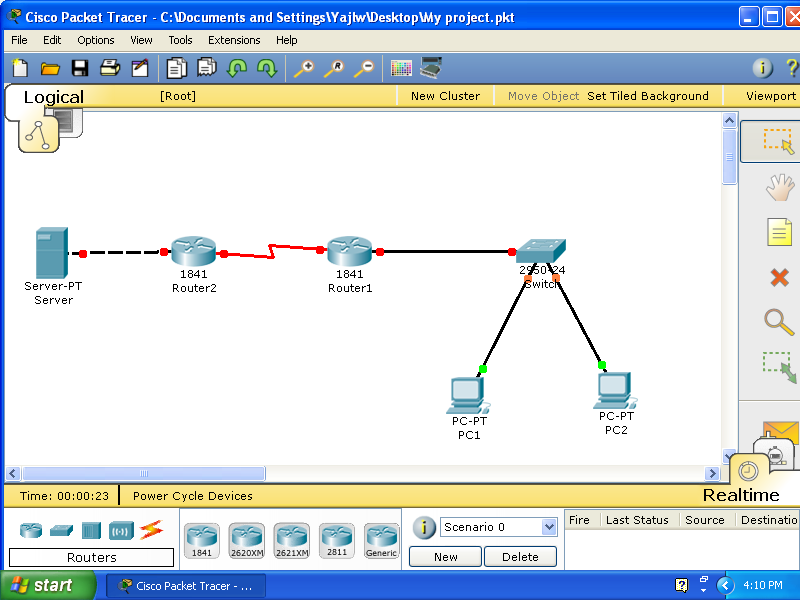
Task: Print using the printer toolbar icon
Action: [110, 68]
